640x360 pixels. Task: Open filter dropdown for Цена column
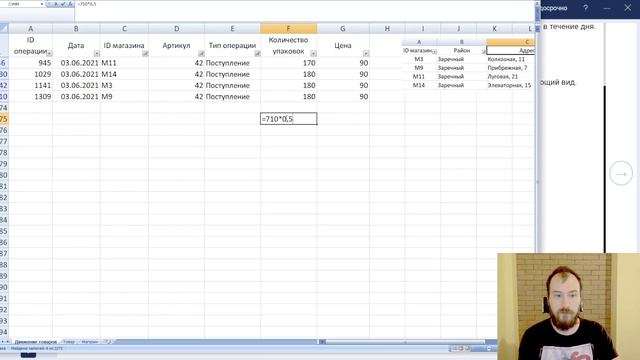click(366, 53)
